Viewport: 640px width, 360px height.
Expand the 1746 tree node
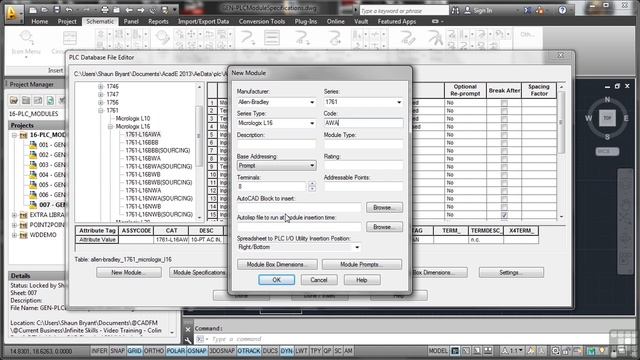coord(100,87)
